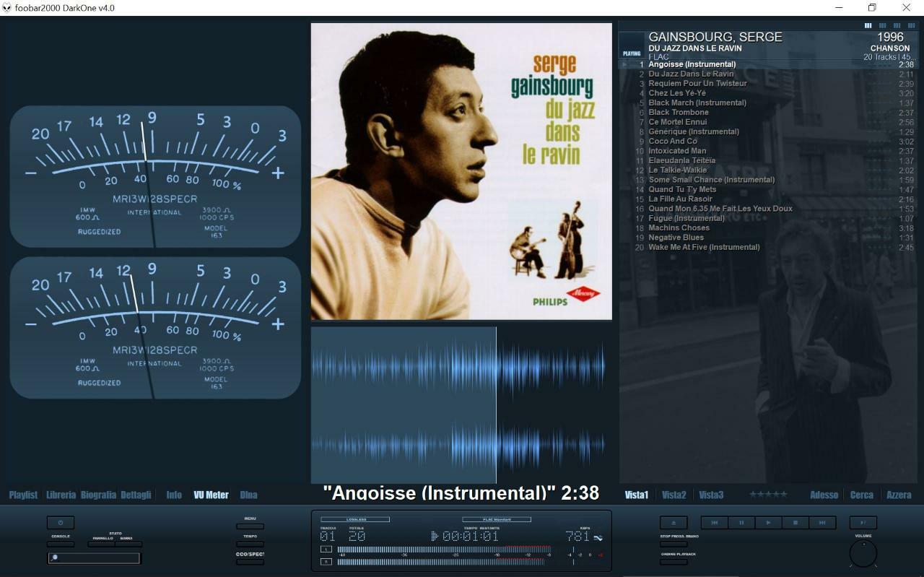Screen dimensions: 924x577
Task: Select the third playlist layout icon
Action: coord(896,25)
